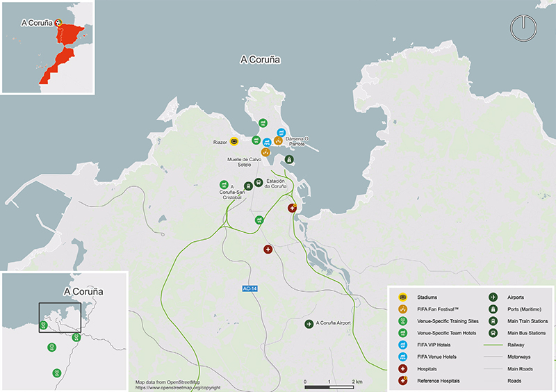
Task: Click the orange Fan Festival marker above Muelle de Calvo Sotelo
Action: tap(265, 152)
